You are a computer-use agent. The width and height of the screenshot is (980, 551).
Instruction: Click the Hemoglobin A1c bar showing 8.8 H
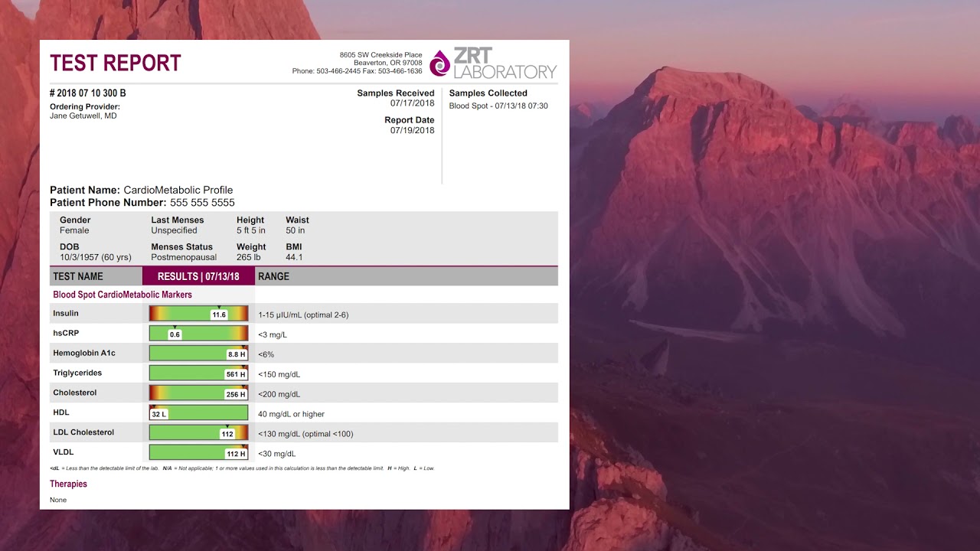click(198, 354)
